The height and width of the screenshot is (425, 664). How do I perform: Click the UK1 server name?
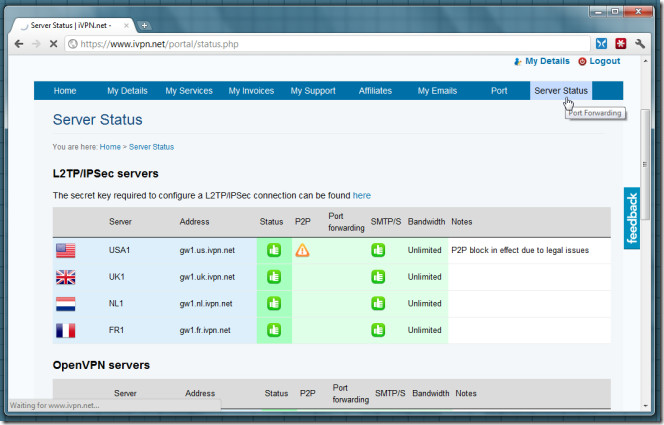tap(116, 277)
